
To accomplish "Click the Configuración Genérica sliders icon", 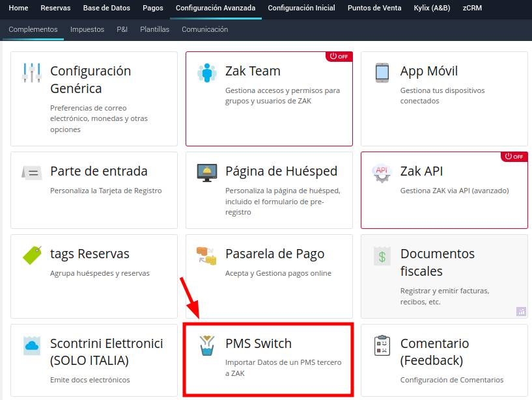I will (x=32, y=73).
